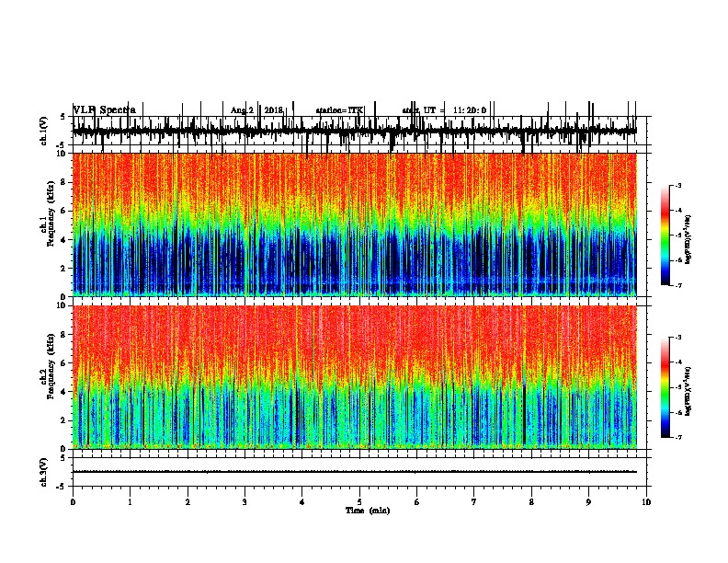
Task: Click the '2' kHz tick on ch.2 frequency axis
Action: coord(64,420)
